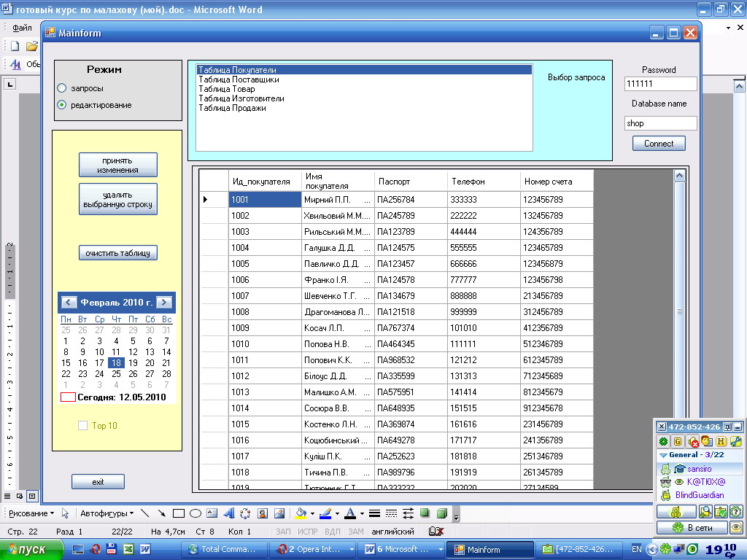Select Таблица Изготовители in query list
747x560 pixels.
(365, 98)
